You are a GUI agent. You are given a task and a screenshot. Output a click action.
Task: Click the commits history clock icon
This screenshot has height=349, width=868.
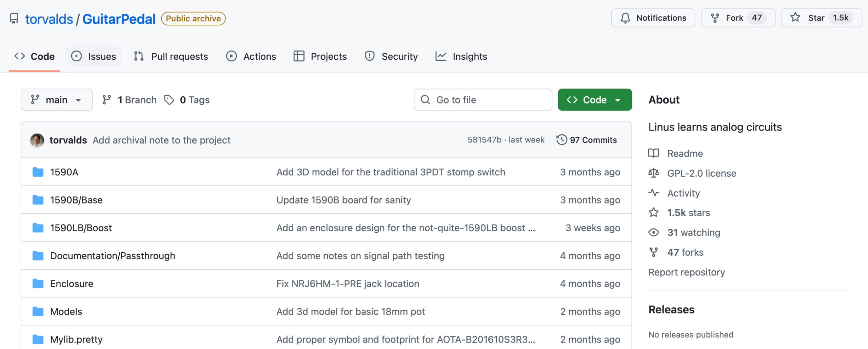coord(561,140)
